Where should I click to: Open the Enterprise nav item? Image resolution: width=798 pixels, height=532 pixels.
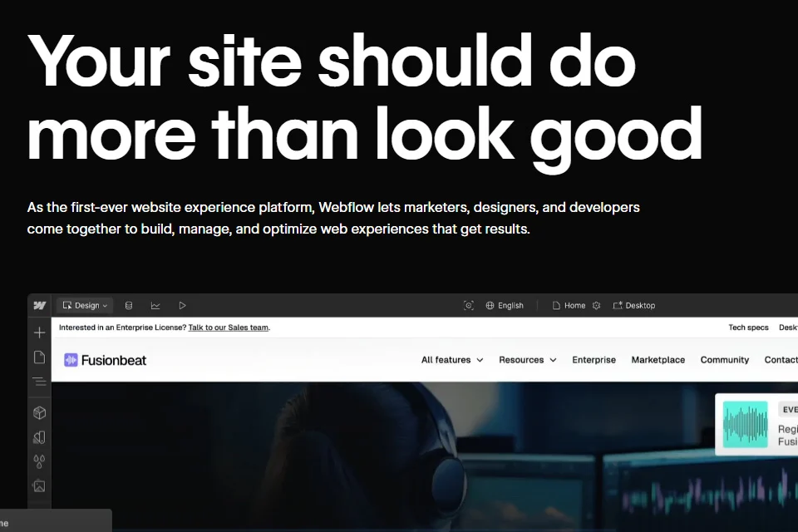click(x=594, y=360)
